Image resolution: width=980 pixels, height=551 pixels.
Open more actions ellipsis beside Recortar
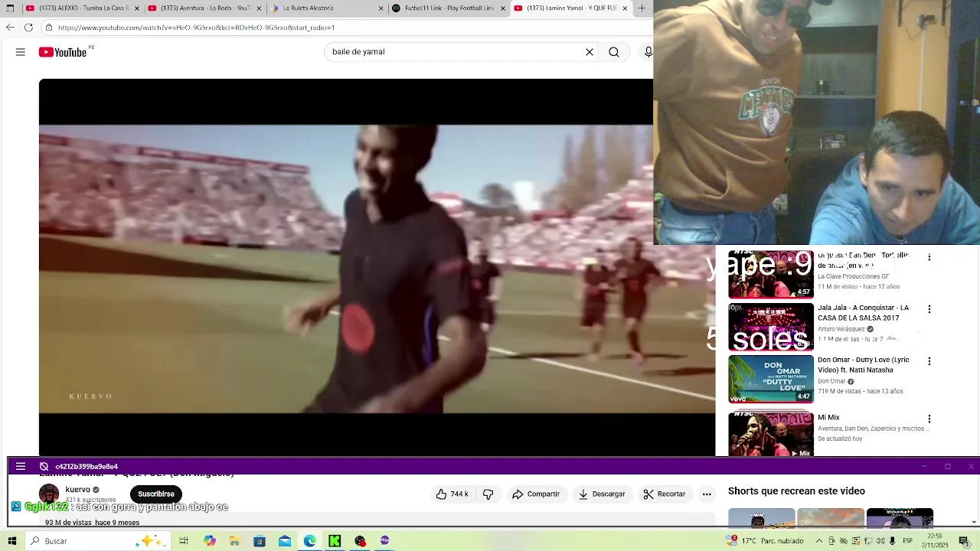tap(707, 494)
